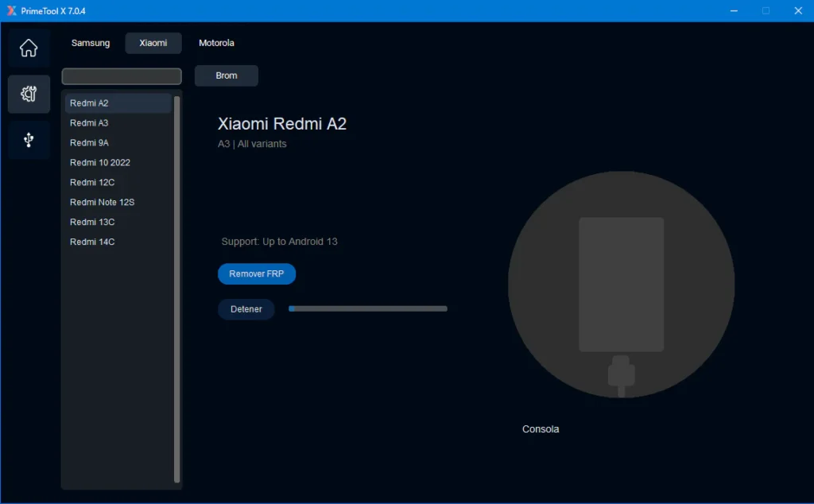This screenshot has height=504, width=814.
Task: Select Redmi A3 in the device list
Action: click(x=118, y=123)
